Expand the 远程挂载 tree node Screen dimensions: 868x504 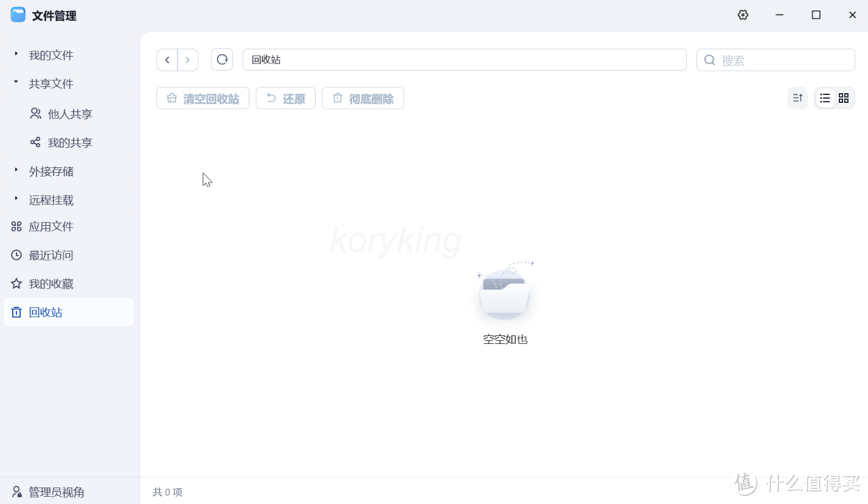[16, 199]
